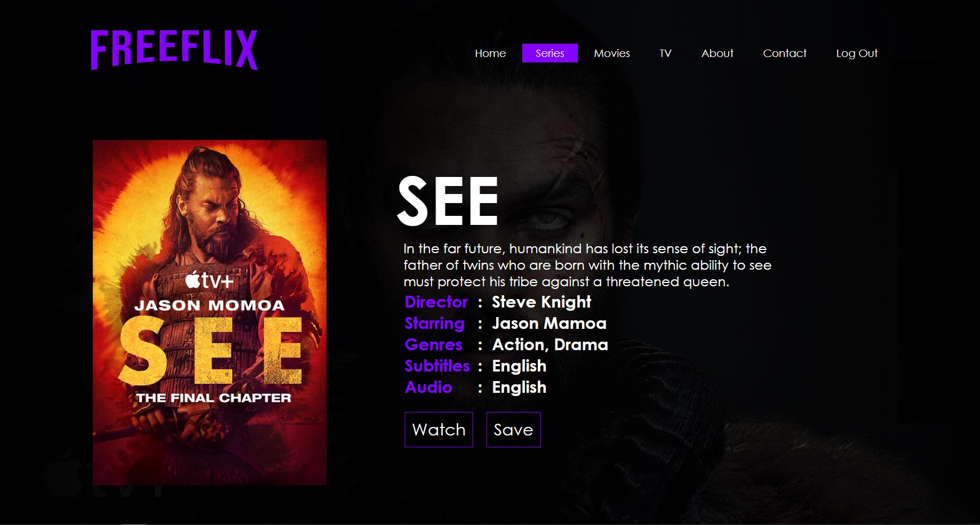Viewport: 980px width, 525px height.
Task: Click the Steve Knight director name
Action: tap(541, 302)
